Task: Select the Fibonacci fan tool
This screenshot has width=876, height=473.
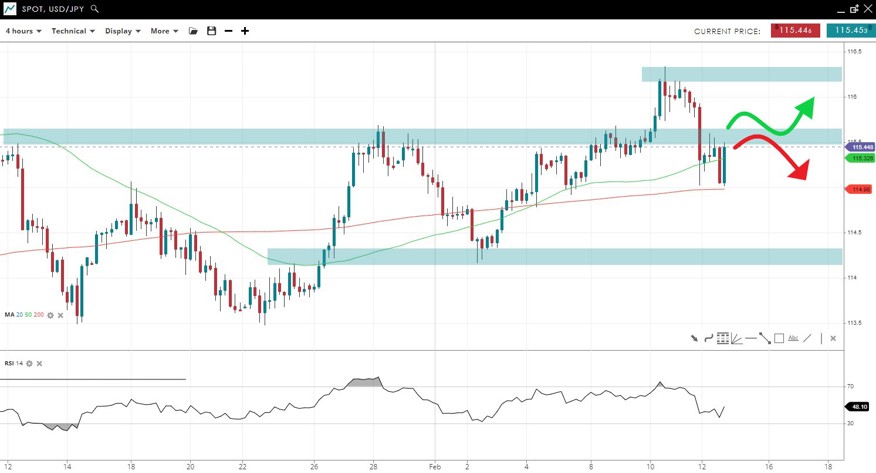Action: 736,338
